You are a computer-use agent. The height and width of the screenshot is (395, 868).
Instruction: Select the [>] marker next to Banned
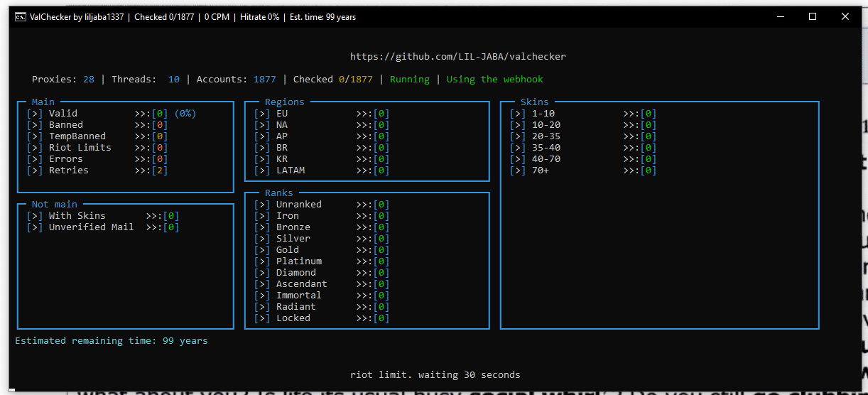coord(35,125)
